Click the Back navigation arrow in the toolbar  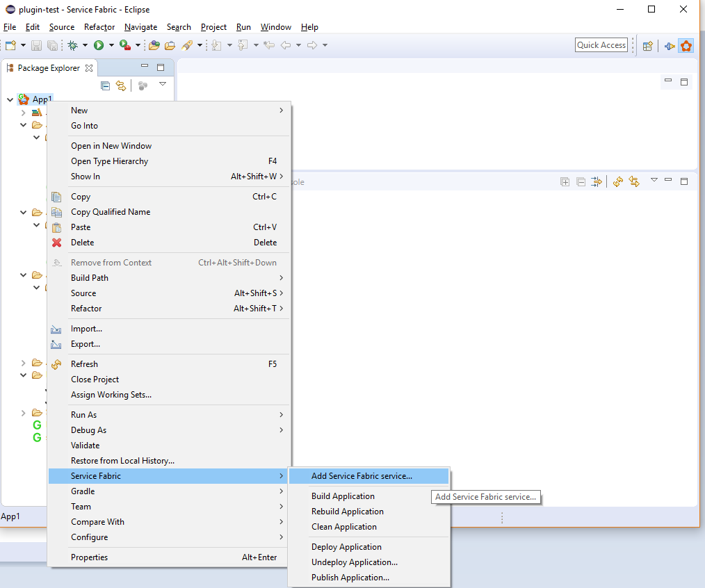click(x=286, y=45)
